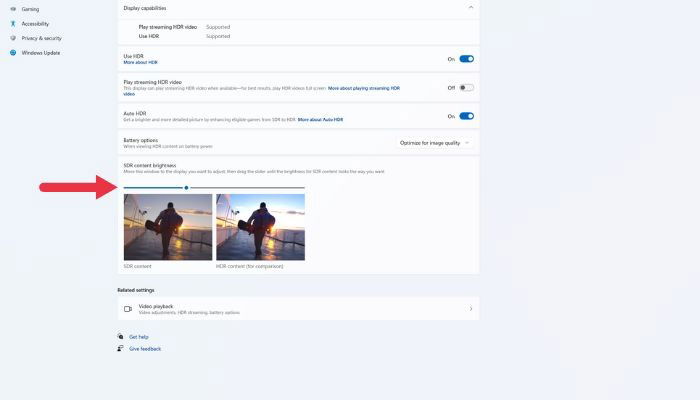
Task: Open Gaming settings in sidebar
Action: tap(30, 9)
